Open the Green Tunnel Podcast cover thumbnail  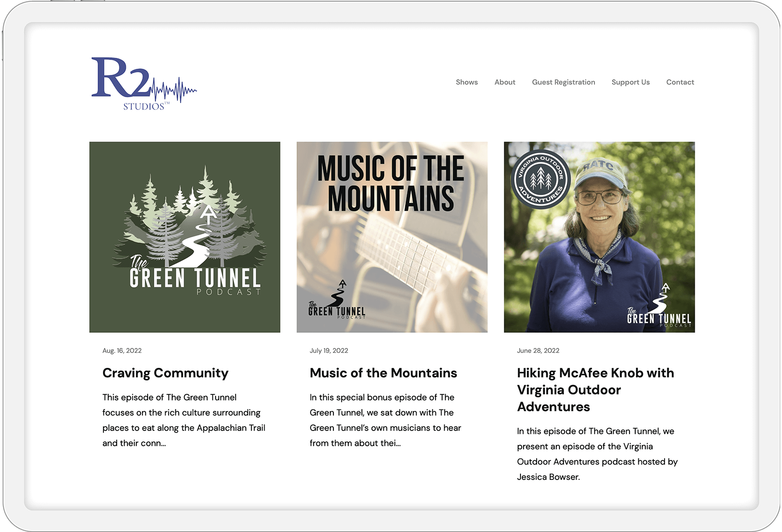[185, 237]
